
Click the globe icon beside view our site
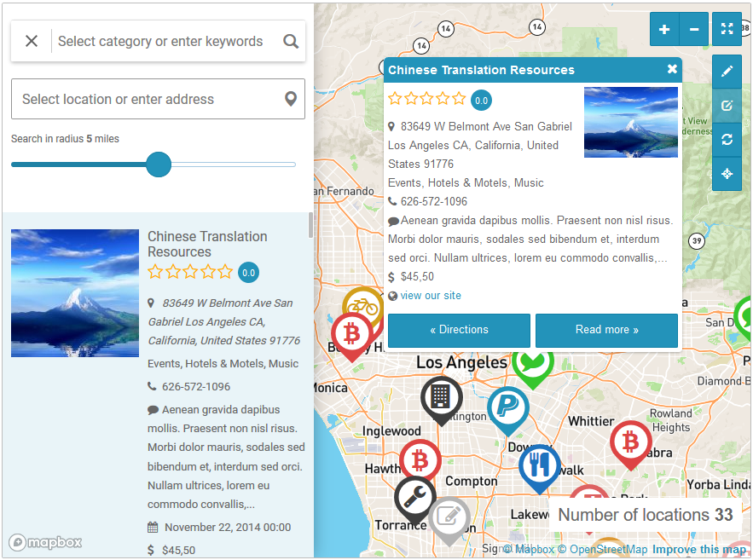point(393,296)
